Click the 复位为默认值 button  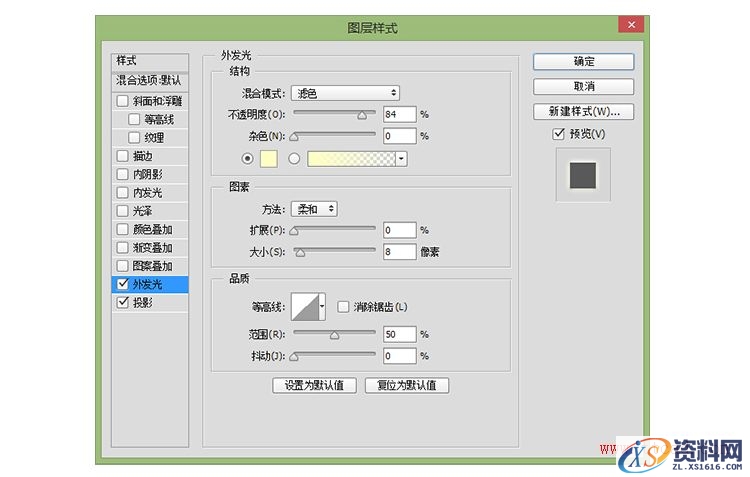click(407, 385)
